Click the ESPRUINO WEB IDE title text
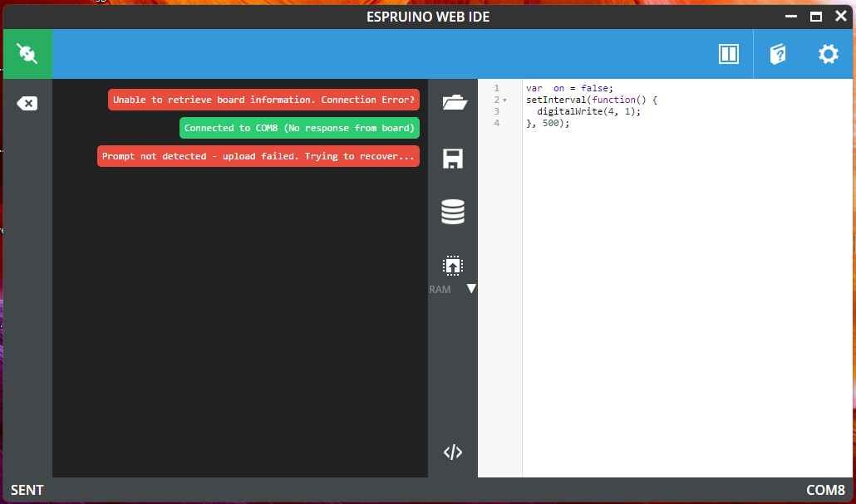The image size is (856, 504). pos(428,17)
